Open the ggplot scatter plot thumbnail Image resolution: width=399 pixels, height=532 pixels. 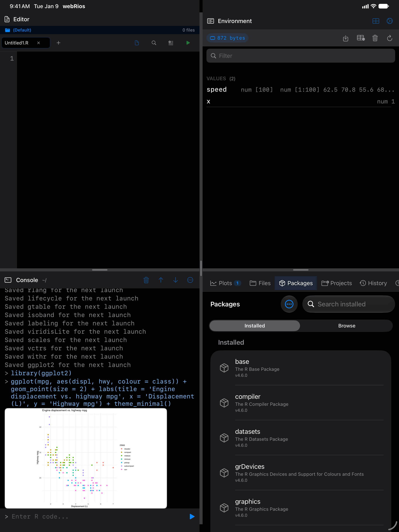[86, 458]
